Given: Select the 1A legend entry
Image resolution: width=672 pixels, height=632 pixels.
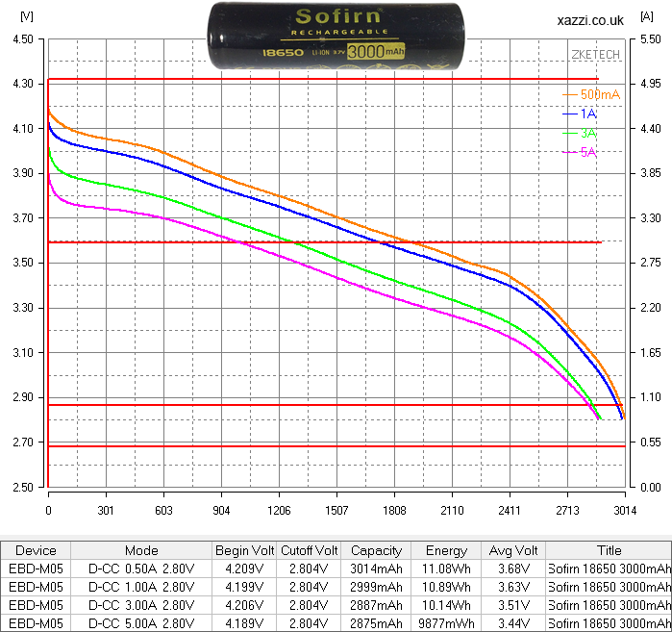Looking at the screenshot, I should click(x=580, y=114).
